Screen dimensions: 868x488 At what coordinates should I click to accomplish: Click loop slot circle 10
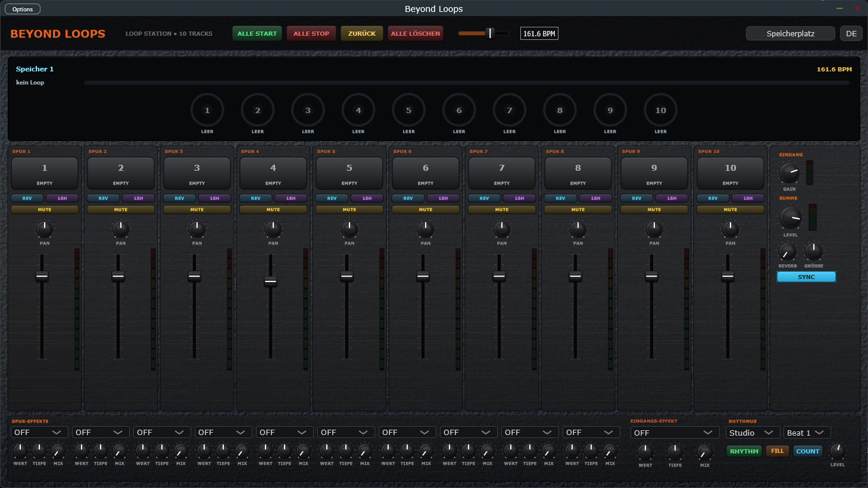(x=661, y=110)
